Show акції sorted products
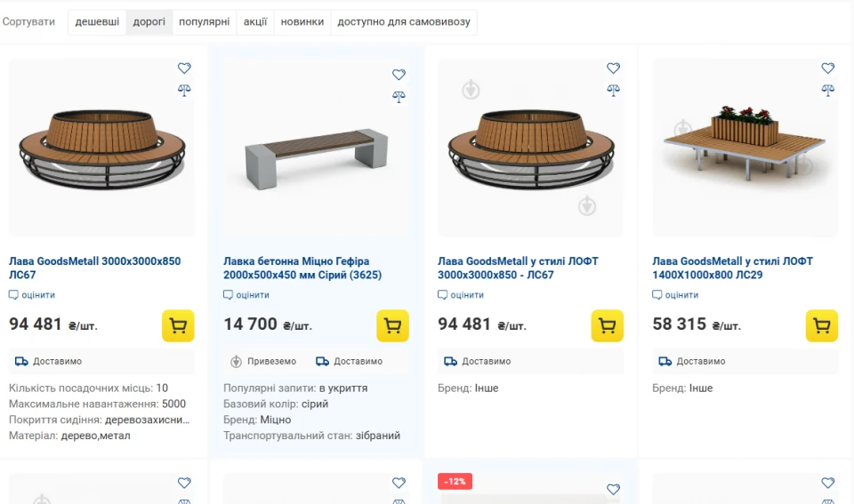Screen dimensions: 854x504 [x=255, y=22]
